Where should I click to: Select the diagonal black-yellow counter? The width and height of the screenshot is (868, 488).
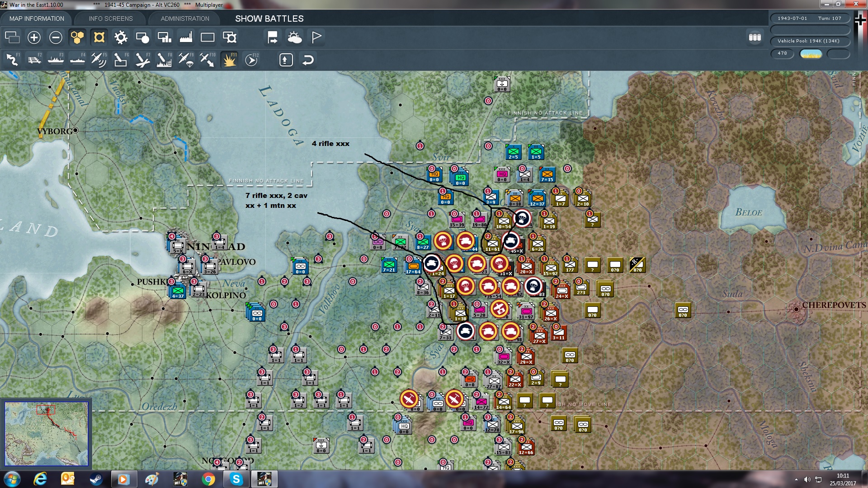coord(637,265)
